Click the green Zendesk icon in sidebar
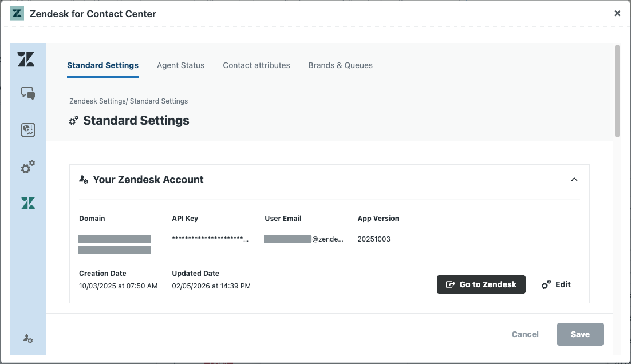Screen dimensions: 631x364 pos(28,203)
